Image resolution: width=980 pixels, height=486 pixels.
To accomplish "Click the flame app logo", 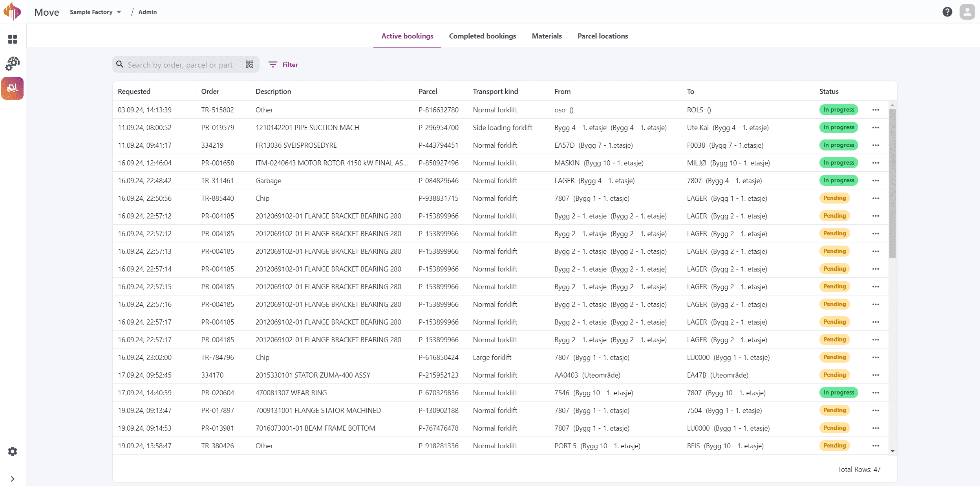I will (x=12, y=11).
